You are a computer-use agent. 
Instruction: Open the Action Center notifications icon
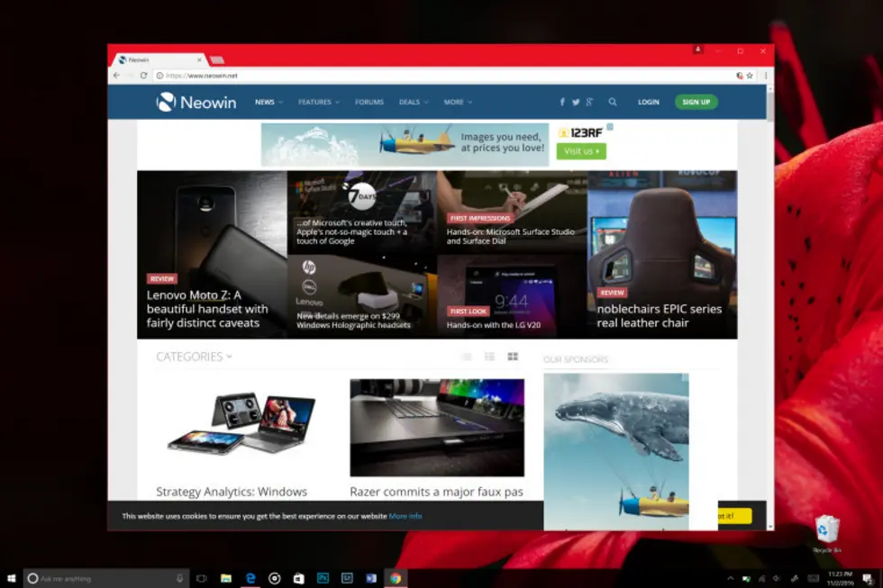tap(868, 578)
